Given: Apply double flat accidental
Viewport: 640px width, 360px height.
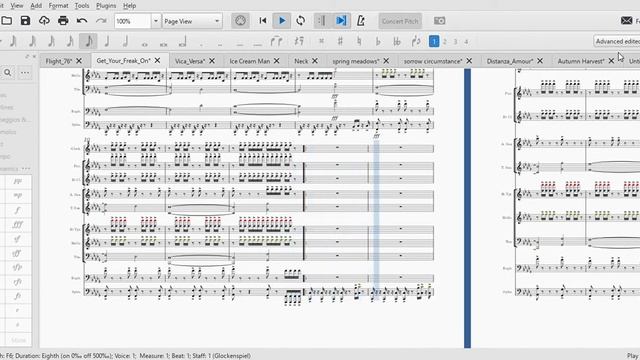Looking at the screenshot, I should coord(396,41).
